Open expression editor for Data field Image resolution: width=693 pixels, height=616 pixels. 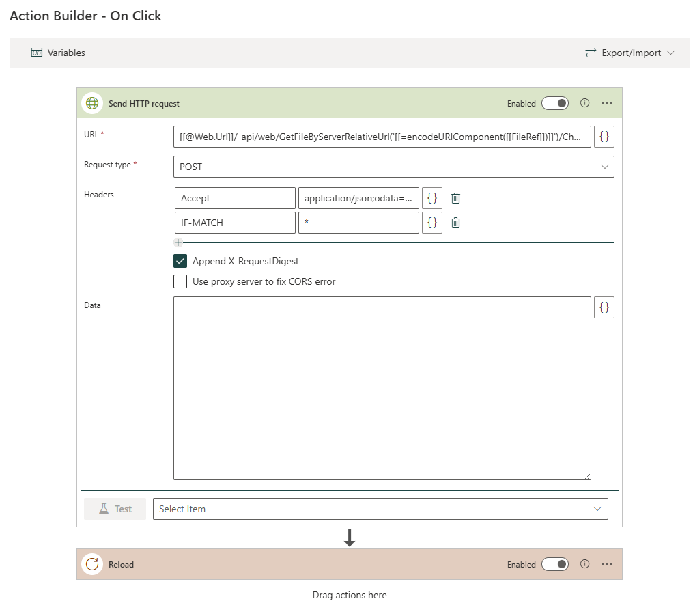[604, 307]
